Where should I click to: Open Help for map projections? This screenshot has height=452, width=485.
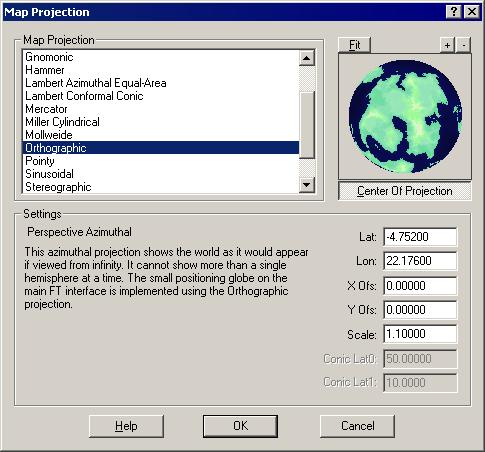click(x=126, y=426)
